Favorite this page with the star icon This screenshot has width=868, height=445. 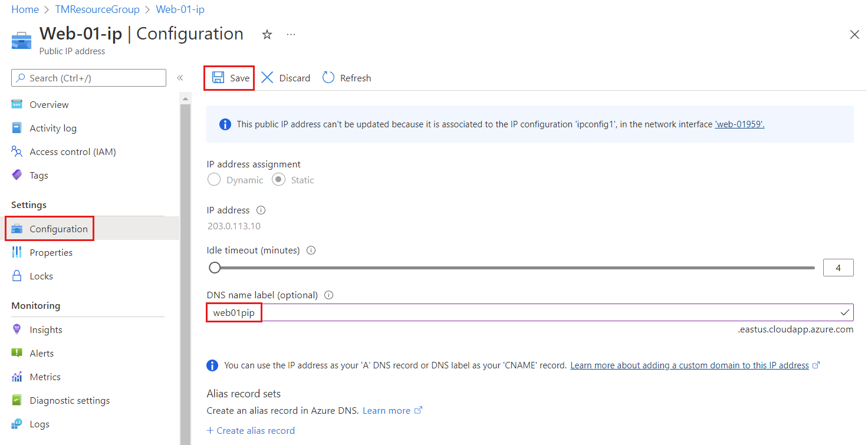(267, 35)
